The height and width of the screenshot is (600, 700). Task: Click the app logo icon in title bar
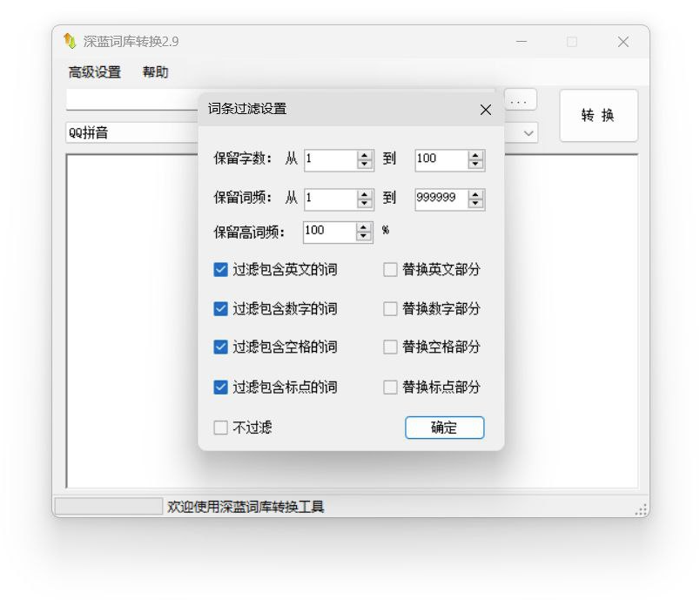point(70,41)
